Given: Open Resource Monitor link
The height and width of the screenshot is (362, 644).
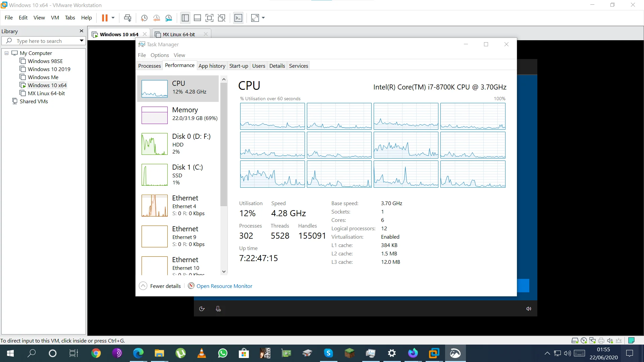Looking at the screenshot, I should tap(224, 286).
